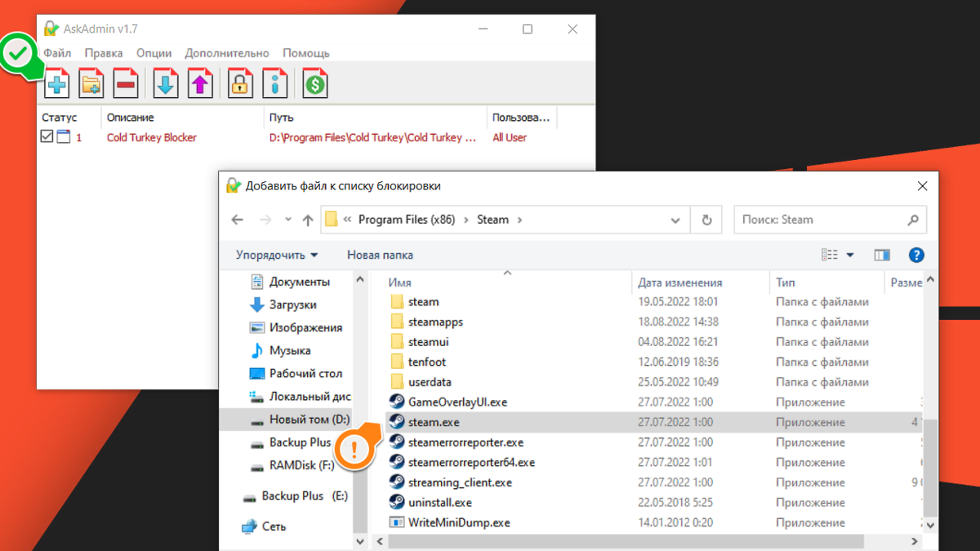Click the refresh button next to address bar
This screenshot has height=551, width=980.
point(706,220)
